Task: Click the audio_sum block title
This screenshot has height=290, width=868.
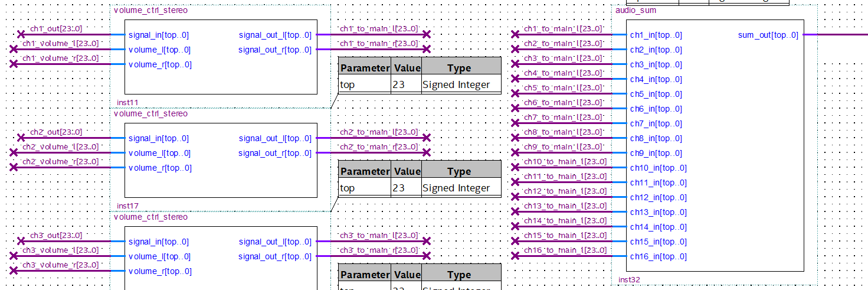Action: 636,10
